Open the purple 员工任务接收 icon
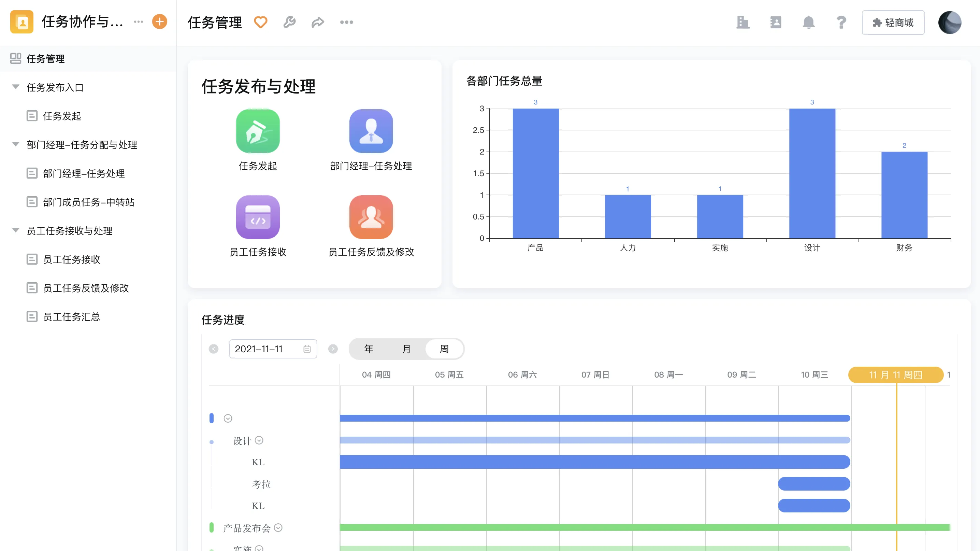 258,217
